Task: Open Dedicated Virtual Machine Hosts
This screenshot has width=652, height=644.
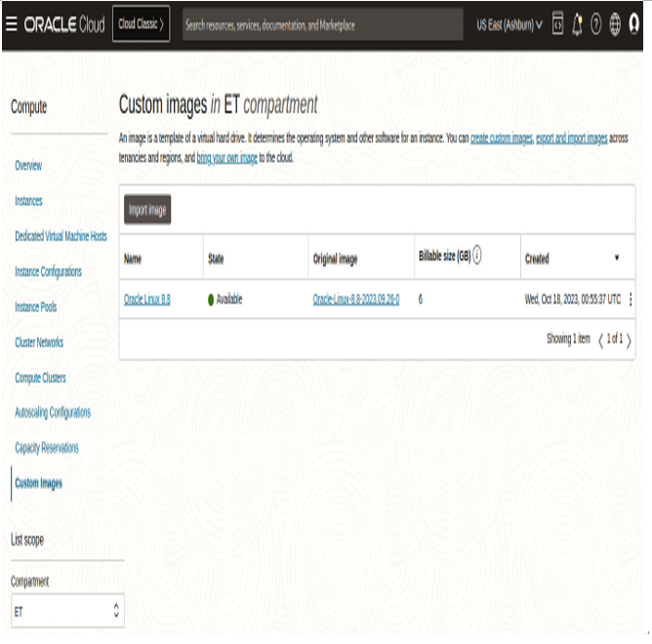Action: 61,236
